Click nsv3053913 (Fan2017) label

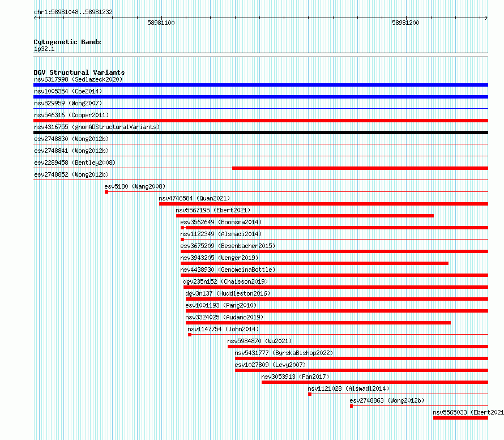(x=296, y=377)
